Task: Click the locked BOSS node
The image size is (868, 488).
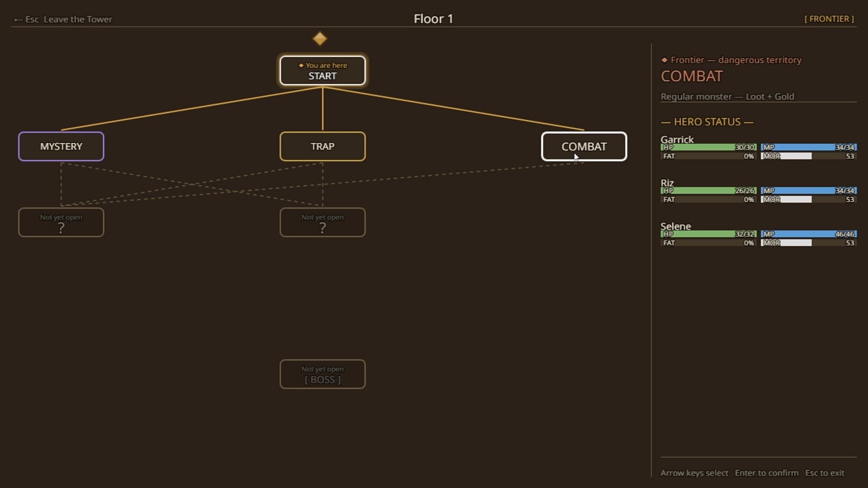Action: 322,374
